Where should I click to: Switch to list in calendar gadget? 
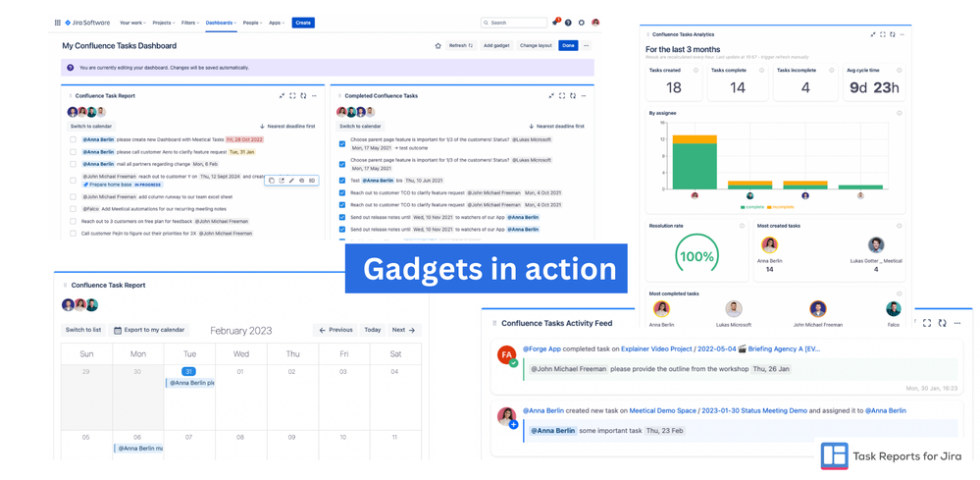point(83,330)
